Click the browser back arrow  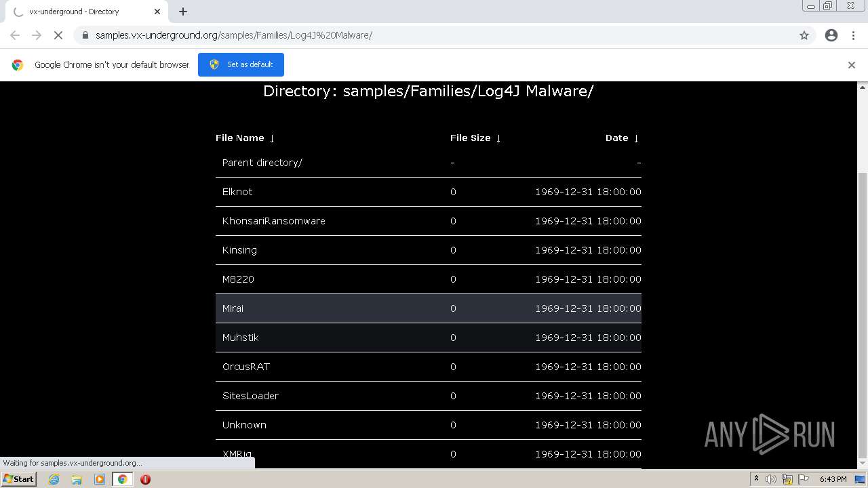15,35
